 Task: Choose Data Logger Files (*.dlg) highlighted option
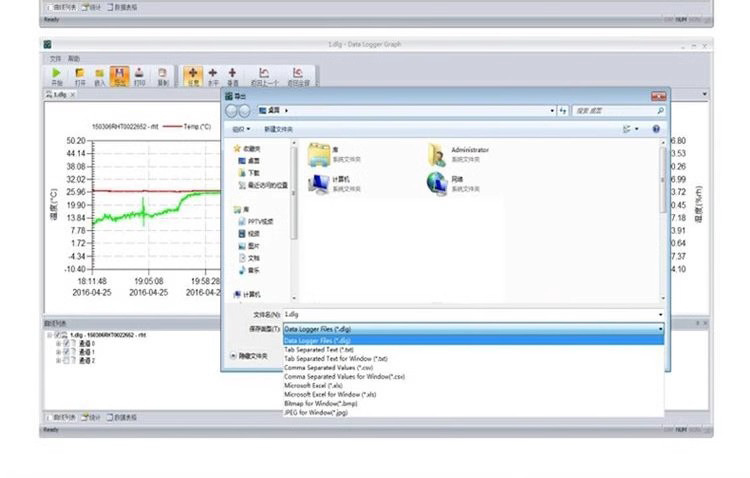click(474, 341)
